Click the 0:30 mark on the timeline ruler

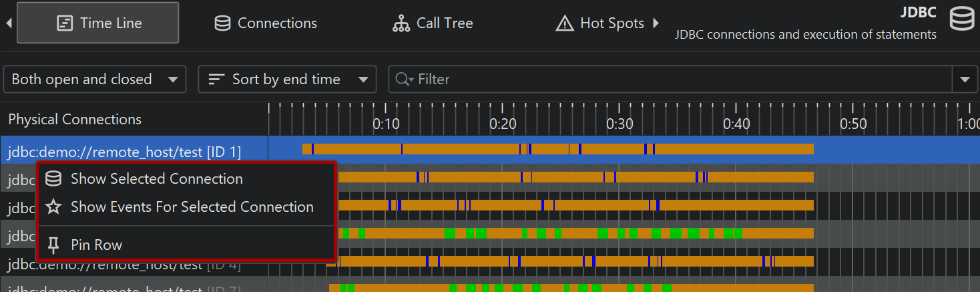[x=620, y=124]
